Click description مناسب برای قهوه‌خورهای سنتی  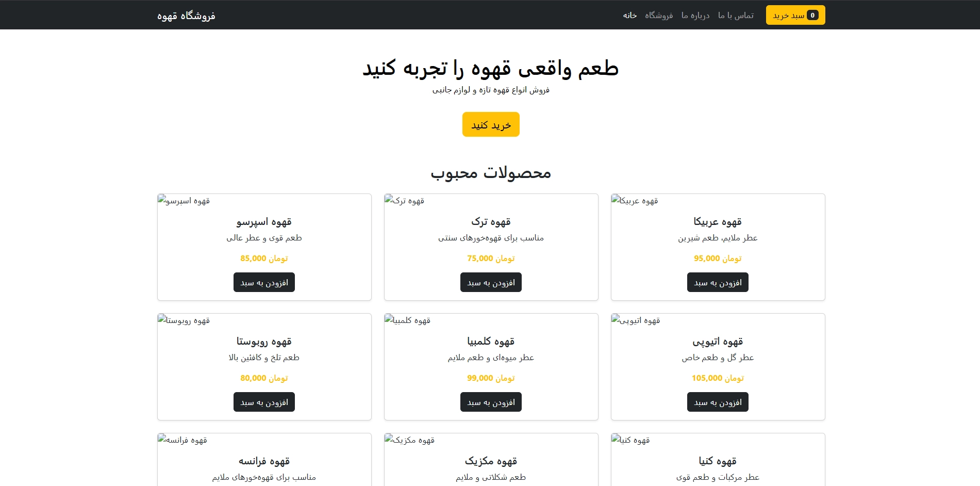(x=491, y=237)
